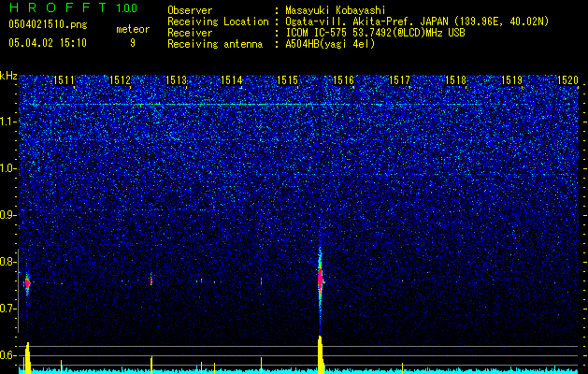The height and width of the screenshot is (374, 588).
Task: Click the meteor count value 9
Action: click(x=133, y=43)
